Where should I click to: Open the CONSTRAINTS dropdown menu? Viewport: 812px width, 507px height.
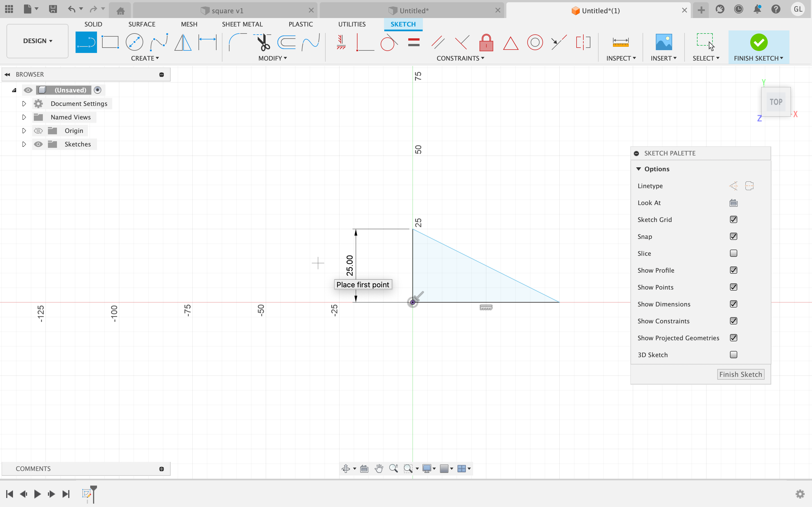coord(460,58)
